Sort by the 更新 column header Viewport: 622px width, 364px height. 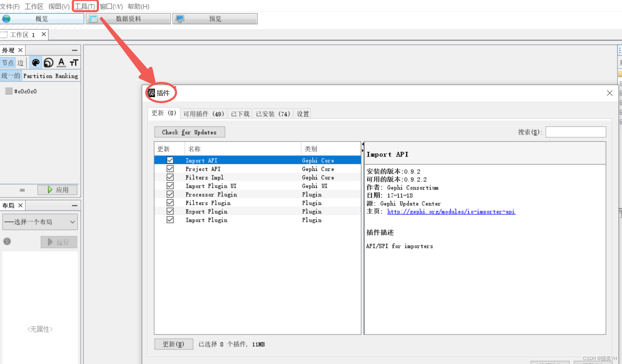pyautogui.click(x=170, y=149)
